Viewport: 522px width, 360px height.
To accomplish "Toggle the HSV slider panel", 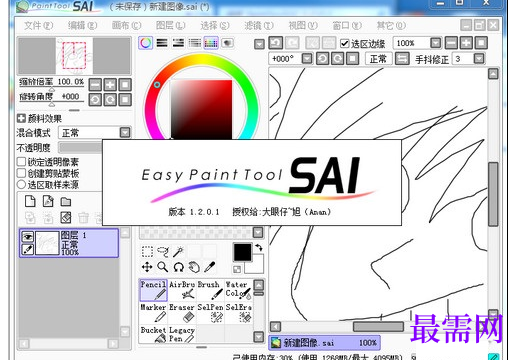I will tap(178, 43).
